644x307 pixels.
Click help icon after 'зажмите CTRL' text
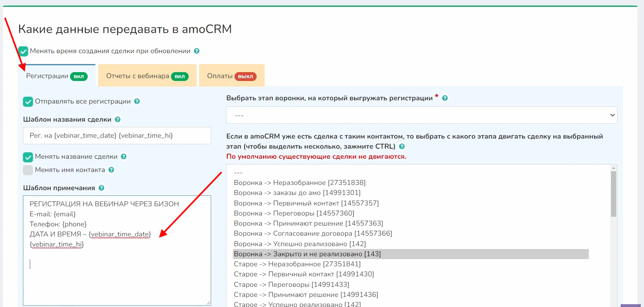402,147
